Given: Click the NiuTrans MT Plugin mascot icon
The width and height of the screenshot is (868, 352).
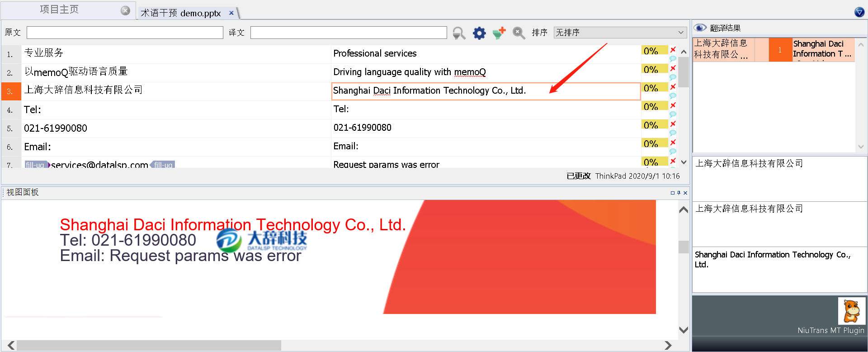Looking at the screenshot, I should tap(852, 311).
